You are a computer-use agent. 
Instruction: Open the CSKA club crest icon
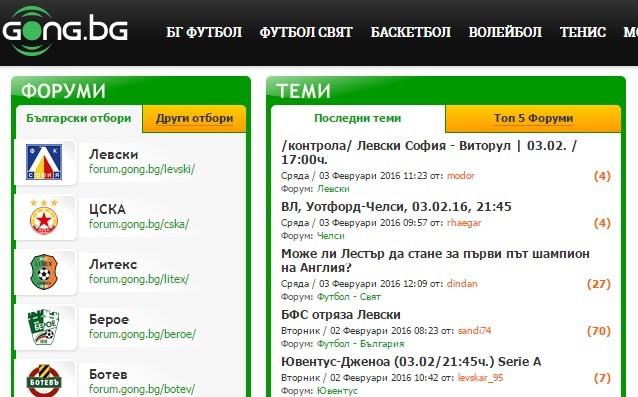44,217
